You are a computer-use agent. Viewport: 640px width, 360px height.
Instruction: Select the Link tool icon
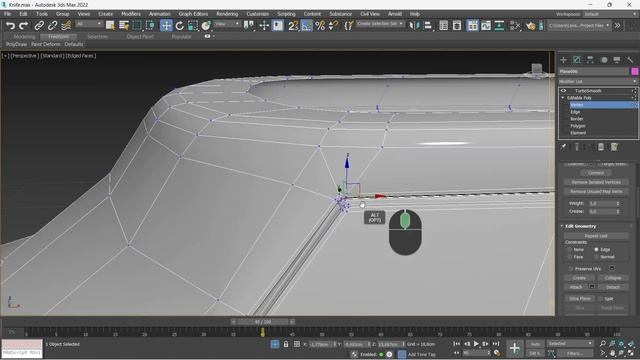click(39, 26)
